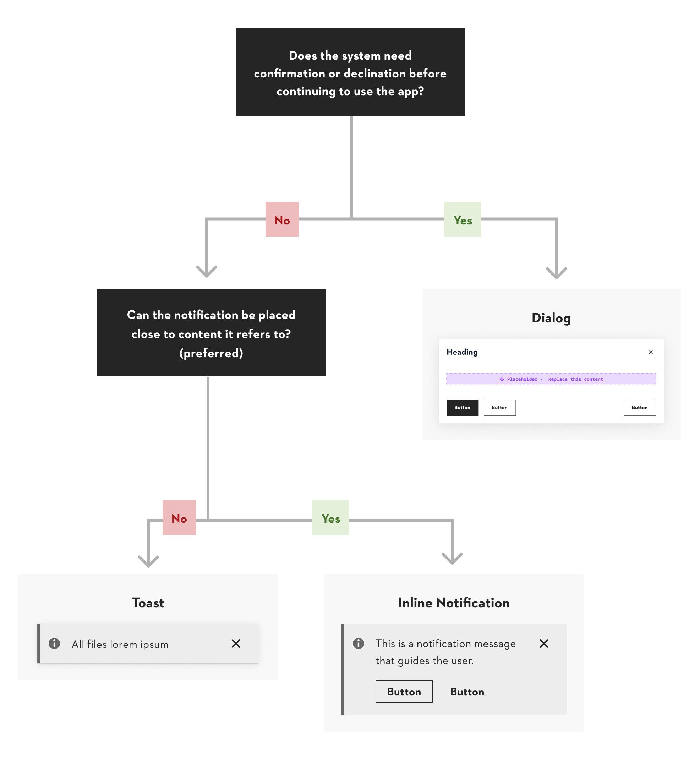700x760 pixels.
Task: Click the borderless text Button in the Inline Notification
Action: click(467, 692)
